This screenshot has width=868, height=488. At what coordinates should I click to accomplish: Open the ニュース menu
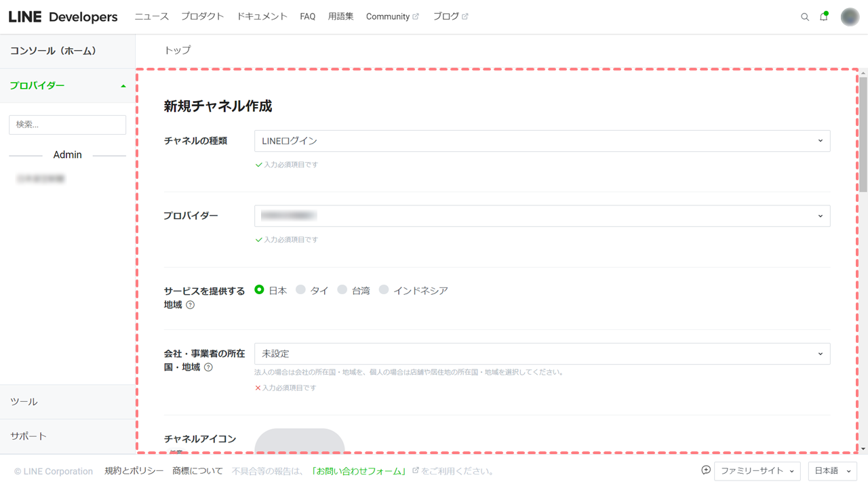(x=151, y=17)
